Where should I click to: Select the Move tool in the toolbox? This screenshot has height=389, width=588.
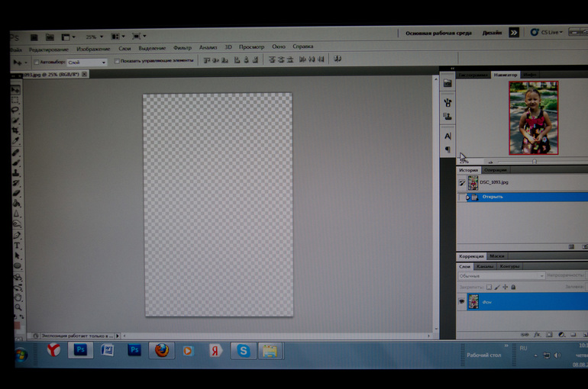16,90
